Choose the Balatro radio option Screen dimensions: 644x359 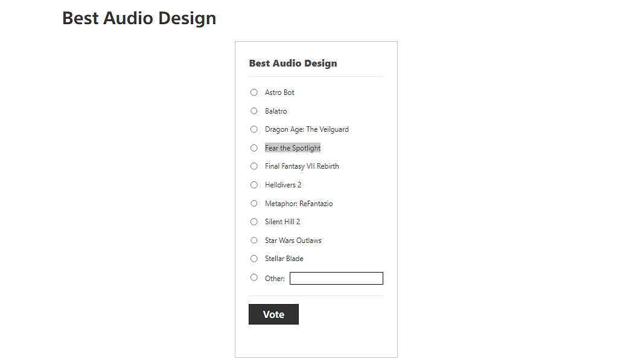pos(254,111)
